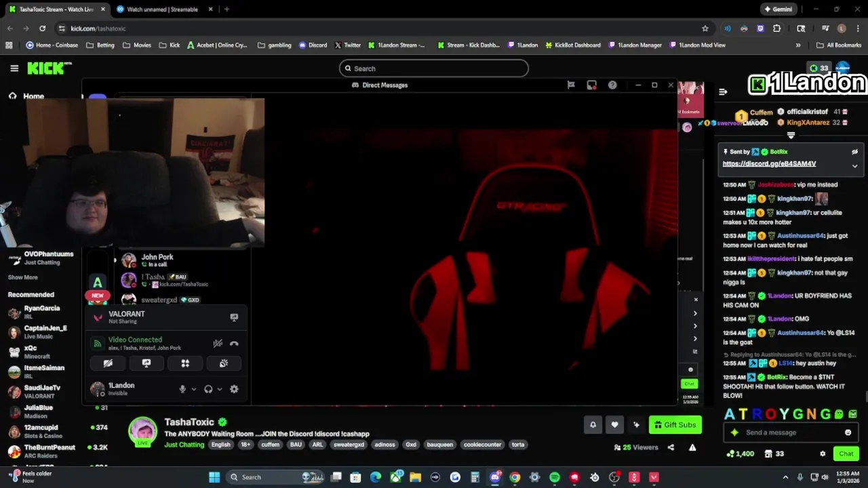868x488 pixels.
Task: Open Discord activities launcher
Action: coord(185,363)
